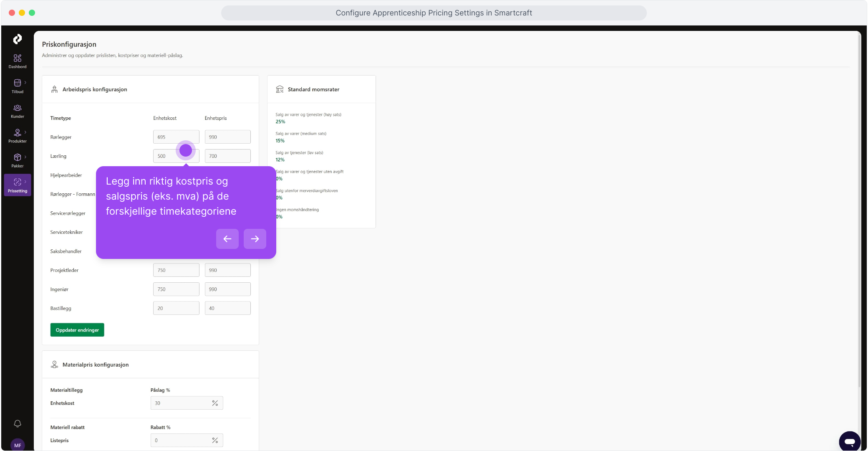Click the Servicerørlegger row label
Screen dimensions: 868x451
pyautogui.click(x=68, y=213)
